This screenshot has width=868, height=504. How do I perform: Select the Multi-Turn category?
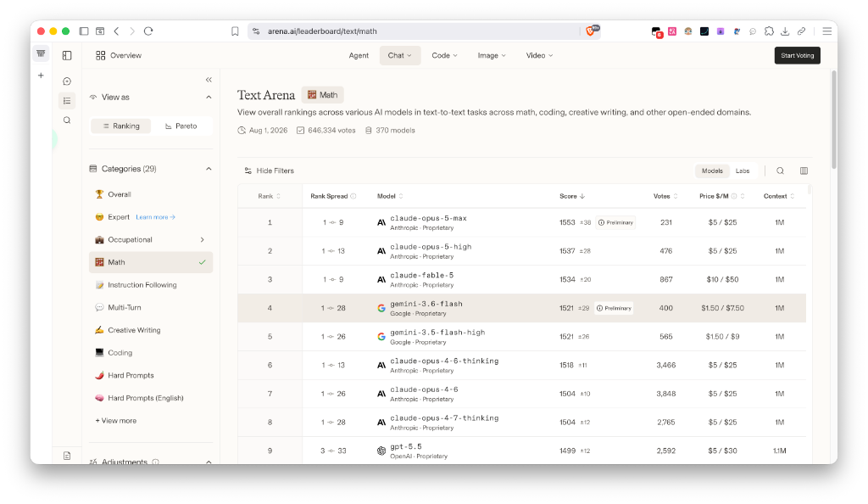coord(151,307)
